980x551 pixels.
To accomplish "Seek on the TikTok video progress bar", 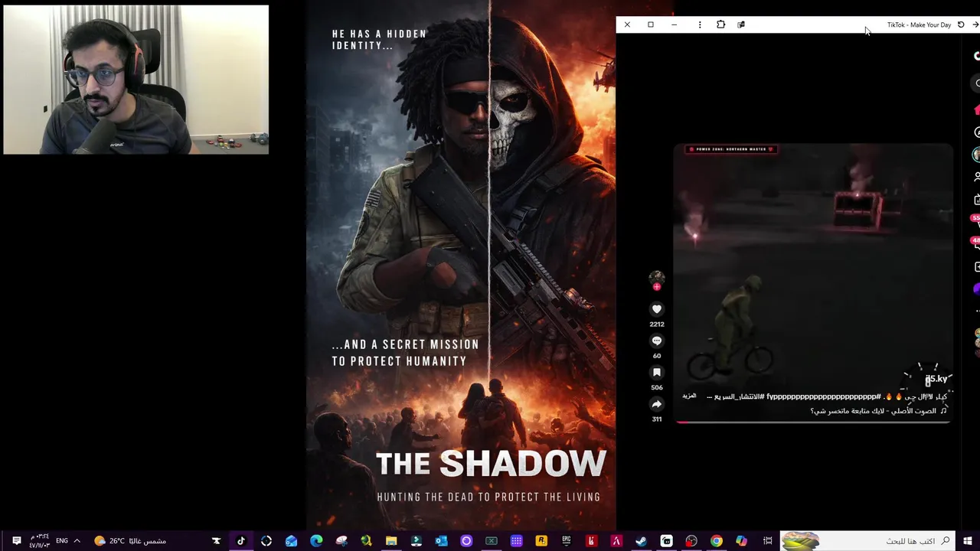I will point(812,422).
